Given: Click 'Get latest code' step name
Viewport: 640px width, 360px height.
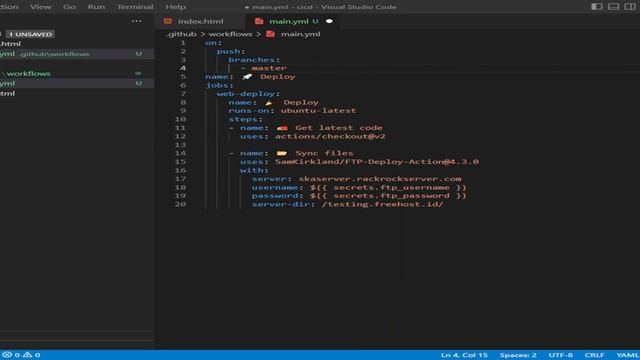Looking at the screenshot, I should coord(339,128).
